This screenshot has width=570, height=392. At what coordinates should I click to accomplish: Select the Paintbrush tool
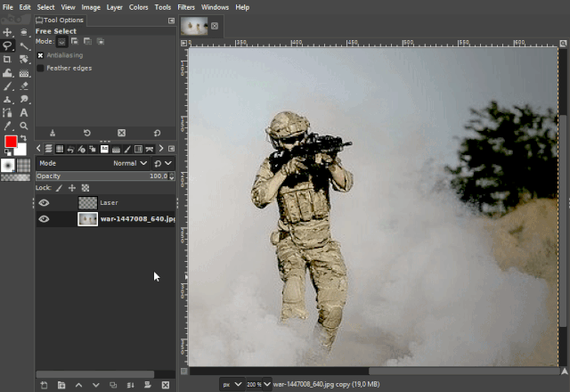[7, 86]
